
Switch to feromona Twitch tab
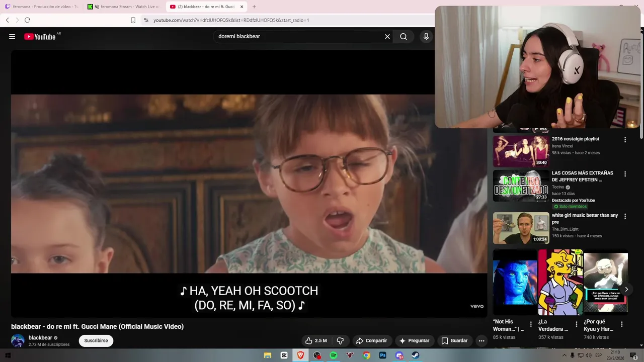click(x=42, y=7)
